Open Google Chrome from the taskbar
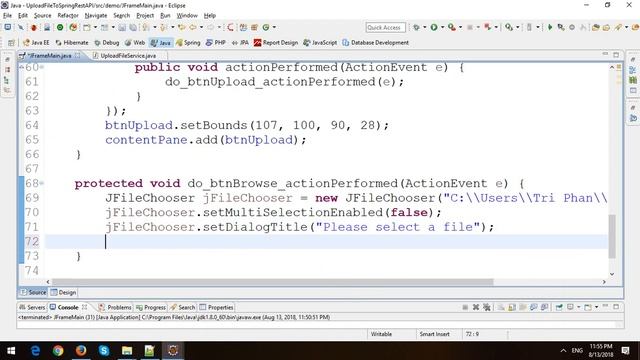This screenshot has height=360, width=640. [x=58, y=351]
